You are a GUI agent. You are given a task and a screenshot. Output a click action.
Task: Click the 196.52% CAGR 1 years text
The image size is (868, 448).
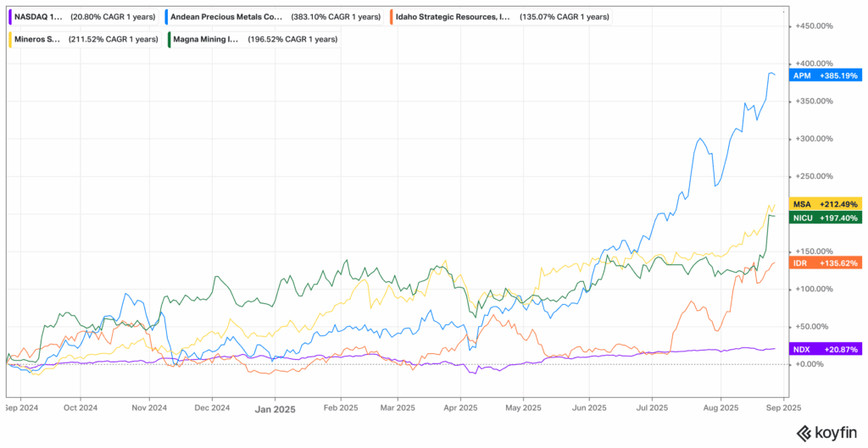(x=293, y=40)
